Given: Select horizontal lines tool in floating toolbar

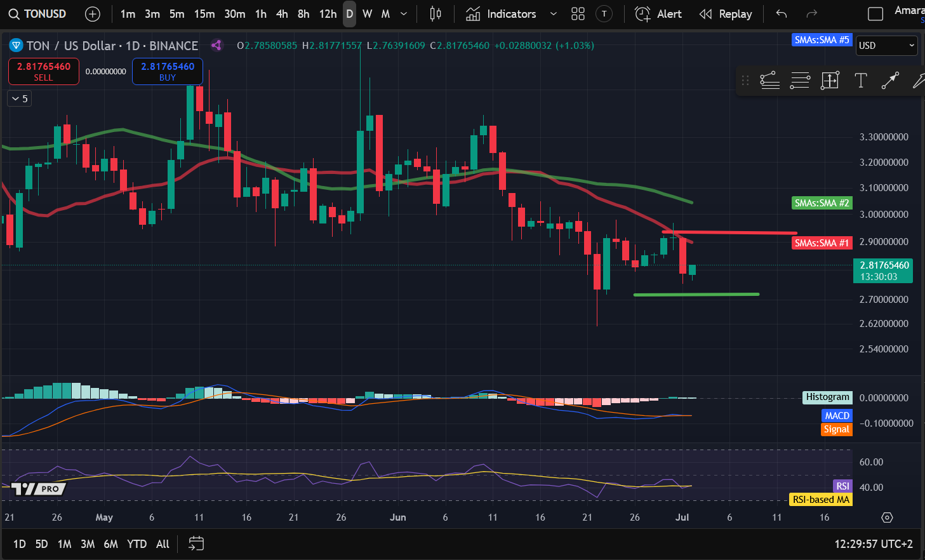Looking at the screenshot, I should tap(800, 81).
